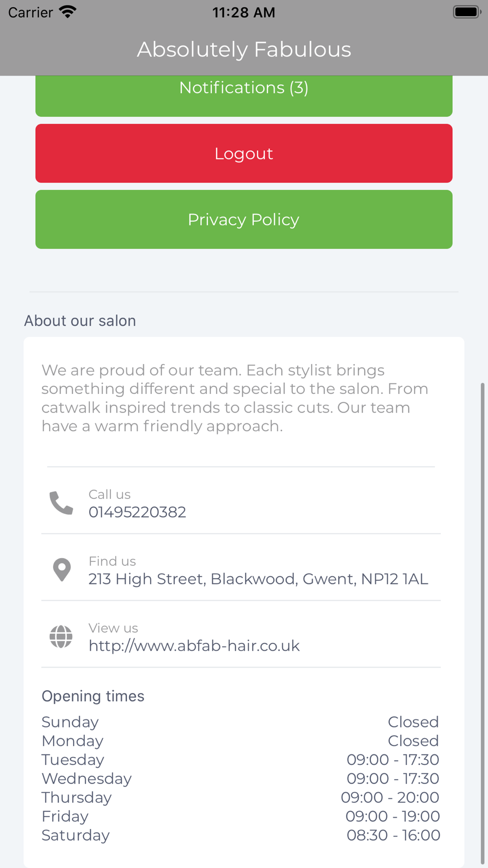Open the 213 High Street address
The height and width of the screenshot is (868, 488).
pos(258,579)
